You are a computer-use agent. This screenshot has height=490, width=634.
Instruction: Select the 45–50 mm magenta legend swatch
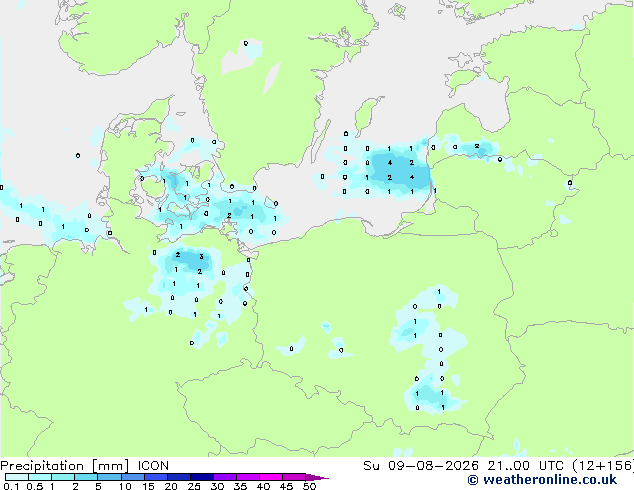point(294,477)
